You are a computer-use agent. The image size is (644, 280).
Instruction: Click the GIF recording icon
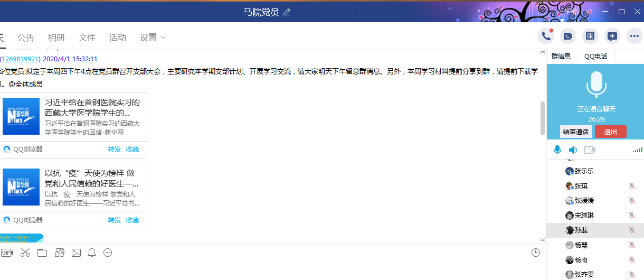pyautogui.click(x=7, y=253)
